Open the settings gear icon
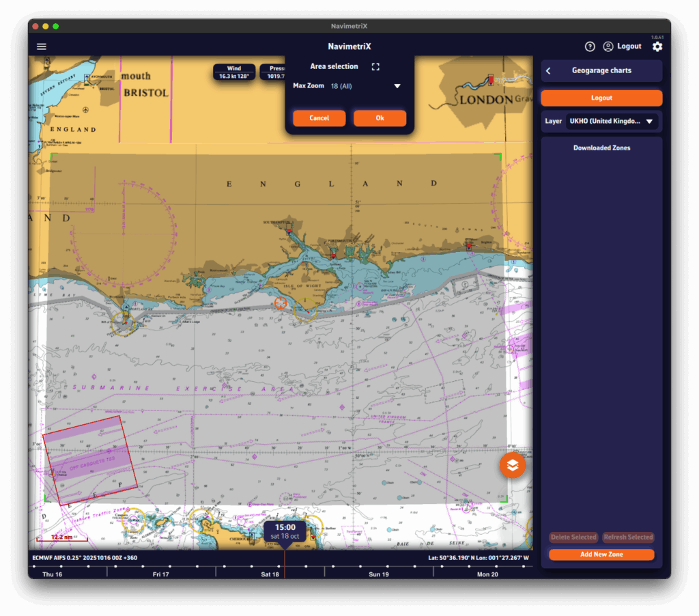The height and width of the screenshot is (616, 699). coord(657,46)
